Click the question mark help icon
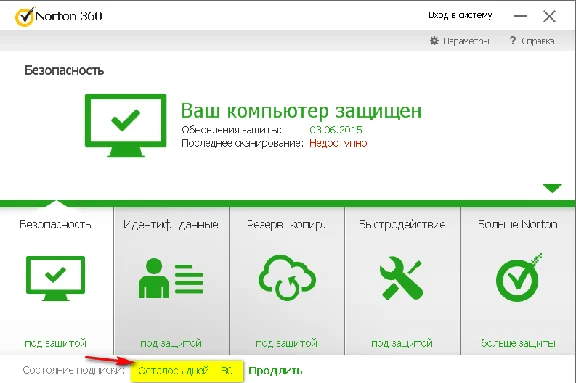 click(513, 40)
